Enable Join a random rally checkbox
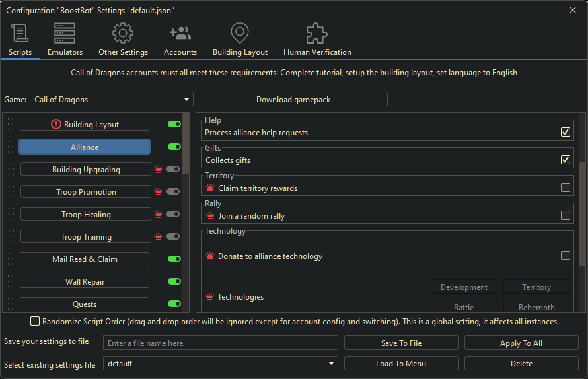This screenshot has height=379, width=588. (x=566, y=215)
